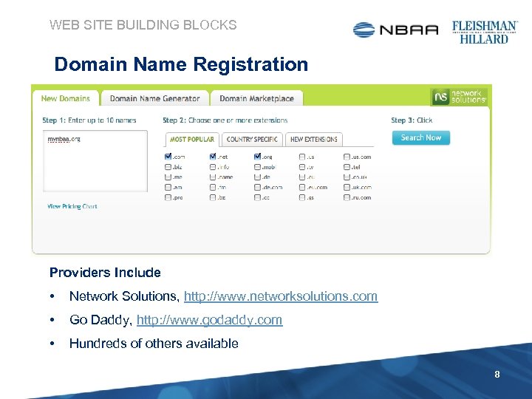Click the Fleishman Hillard logo

485,33
